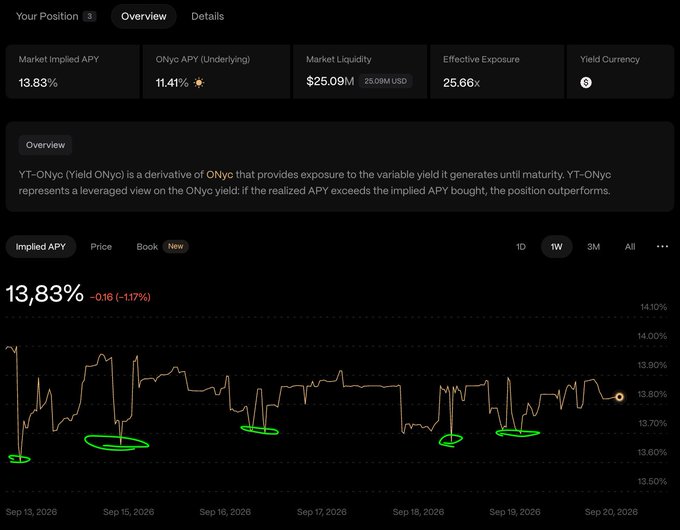Click the 13.50% axis label
This screenshot has width=680, height=530.
[x=652, y=481]
